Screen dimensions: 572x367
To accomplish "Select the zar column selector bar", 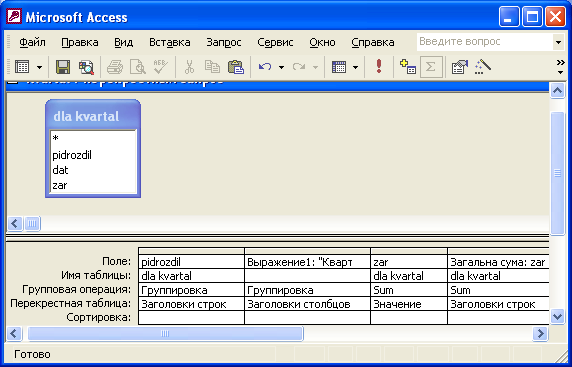I will point(409,251).
